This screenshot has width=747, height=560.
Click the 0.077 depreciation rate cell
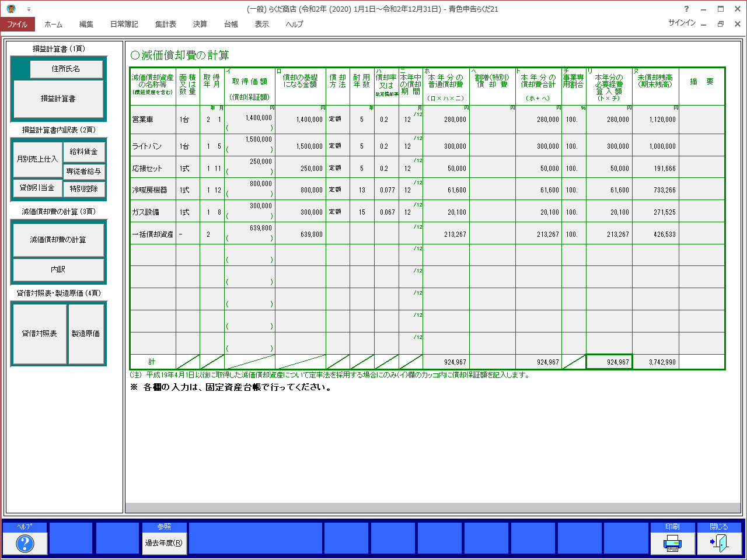pos(386,190)
